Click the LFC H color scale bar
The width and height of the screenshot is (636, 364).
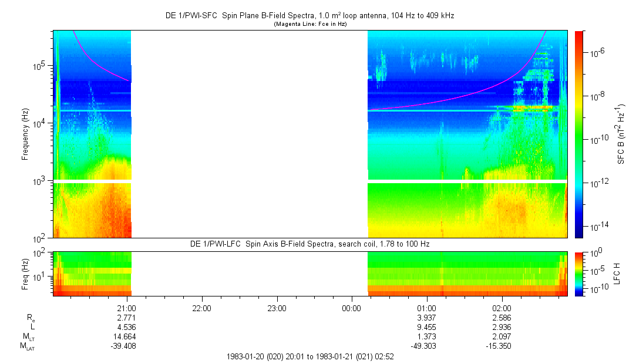pos(578,273)
